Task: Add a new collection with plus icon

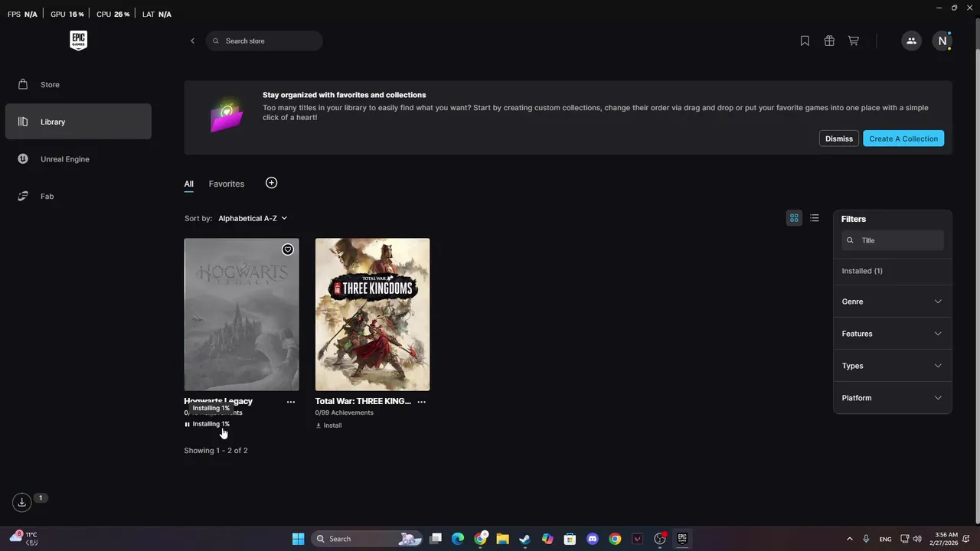Action: (x=271, y=183)
